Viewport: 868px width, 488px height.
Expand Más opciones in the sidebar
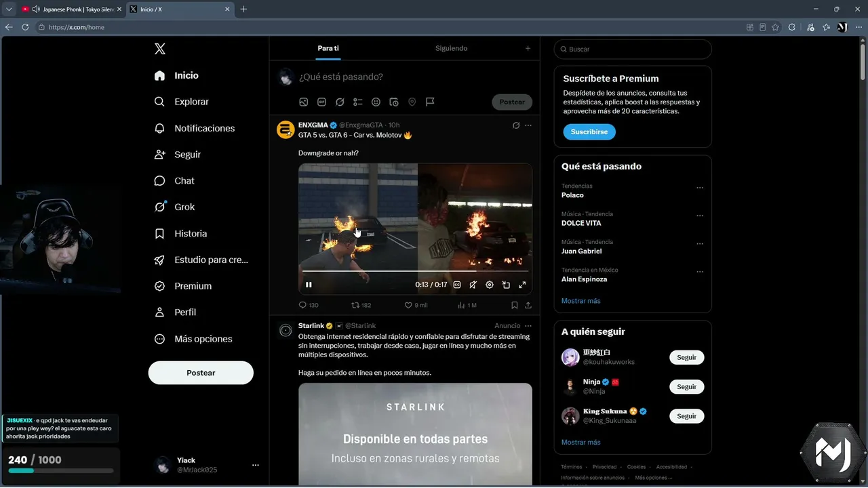pos(193,339)
